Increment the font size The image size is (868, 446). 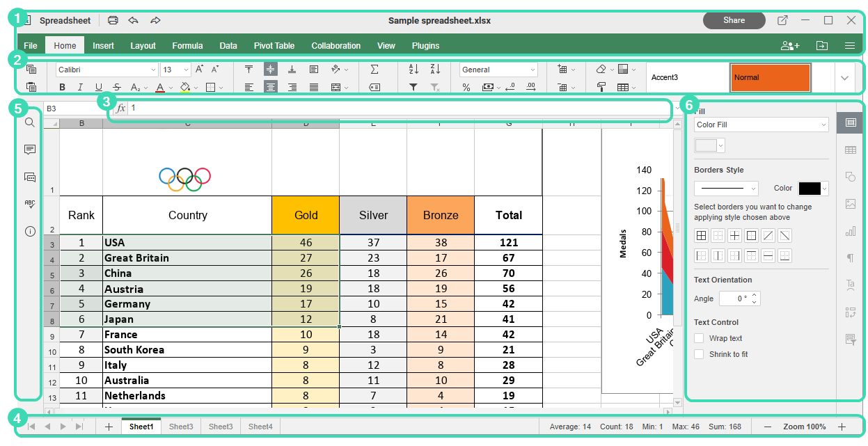tap(200, 70)
